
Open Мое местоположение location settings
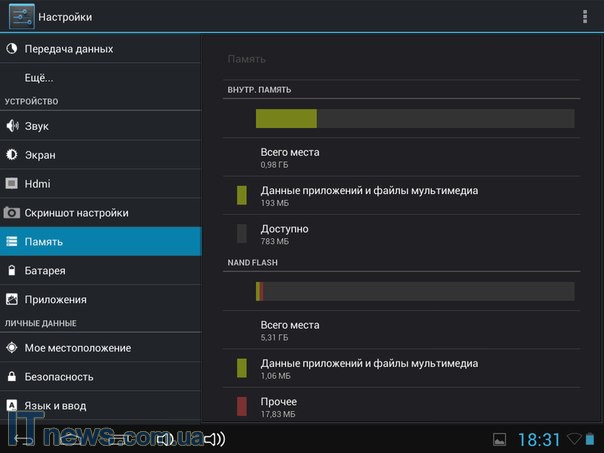tap(100, 348)
